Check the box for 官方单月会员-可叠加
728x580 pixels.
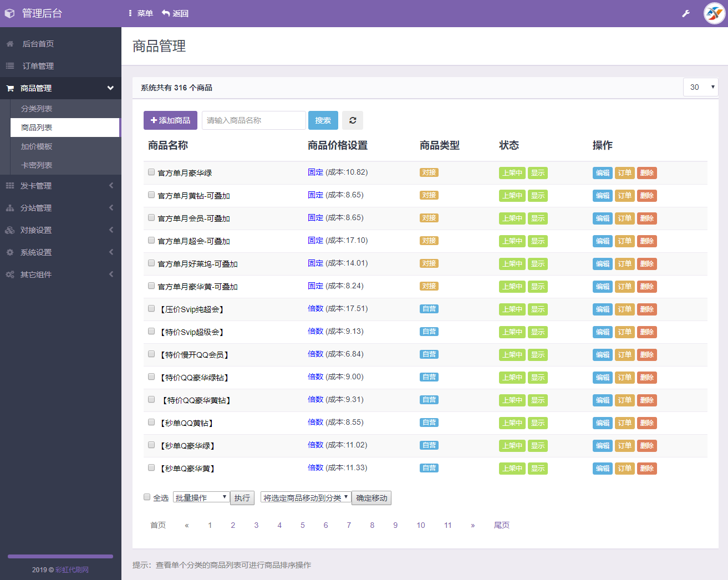coord(151,217)
